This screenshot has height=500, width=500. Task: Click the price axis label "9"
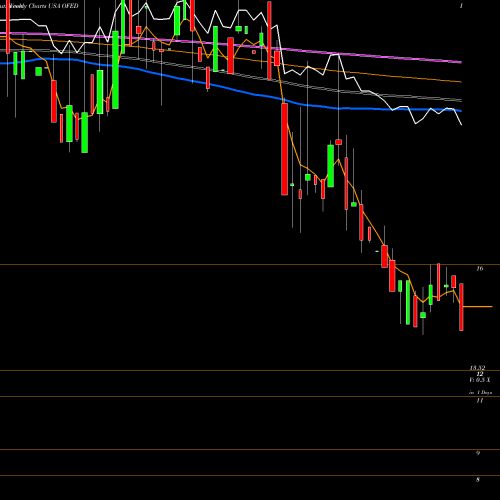coord(478,453)
